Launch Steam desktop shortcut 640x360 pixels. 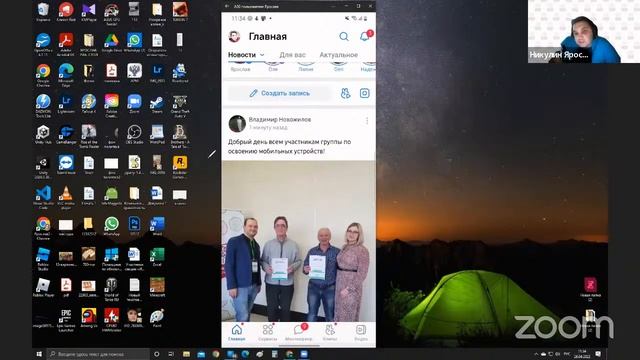coord(157,104)
